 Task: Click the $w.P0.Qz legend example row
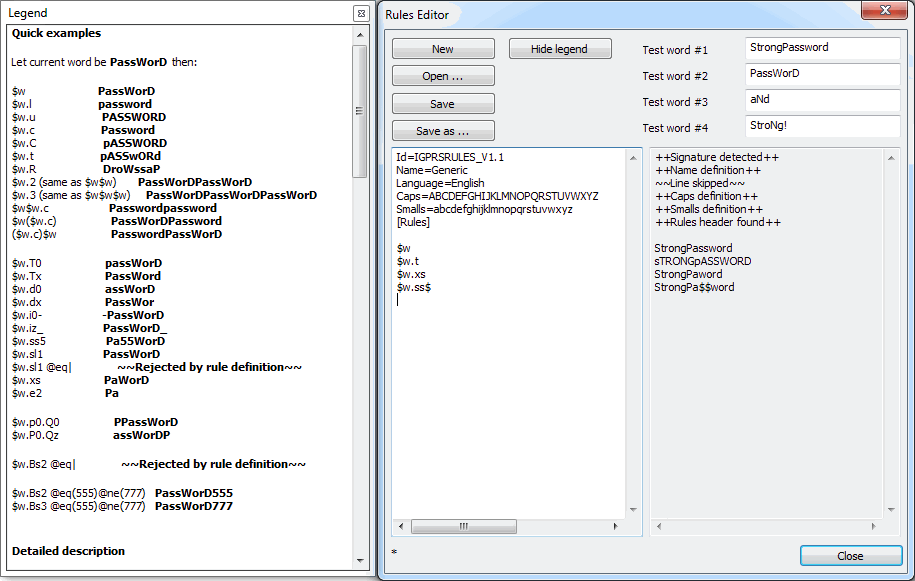point(90,435)
